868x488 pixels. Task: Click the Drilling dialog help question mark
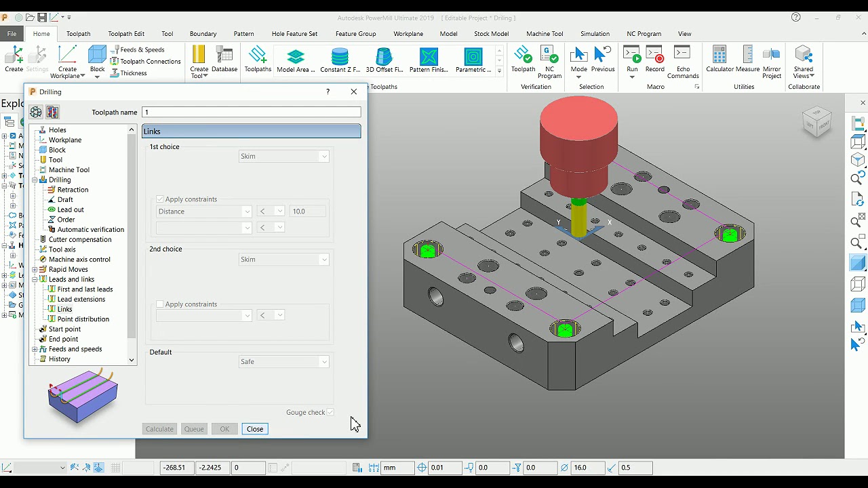coord(328,91)
